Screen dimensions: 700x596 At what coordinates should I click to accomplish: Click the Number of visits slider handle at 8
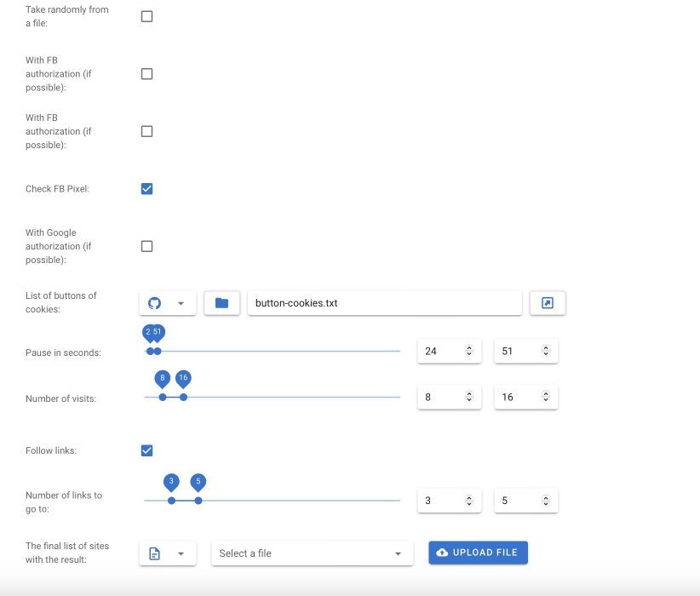[x=163, y=398]
